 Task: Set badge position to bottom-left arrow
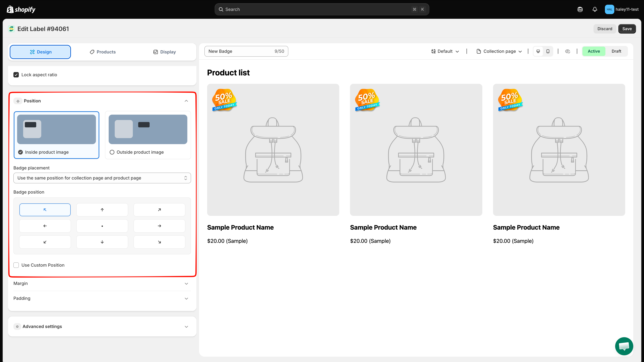[45, 242]
